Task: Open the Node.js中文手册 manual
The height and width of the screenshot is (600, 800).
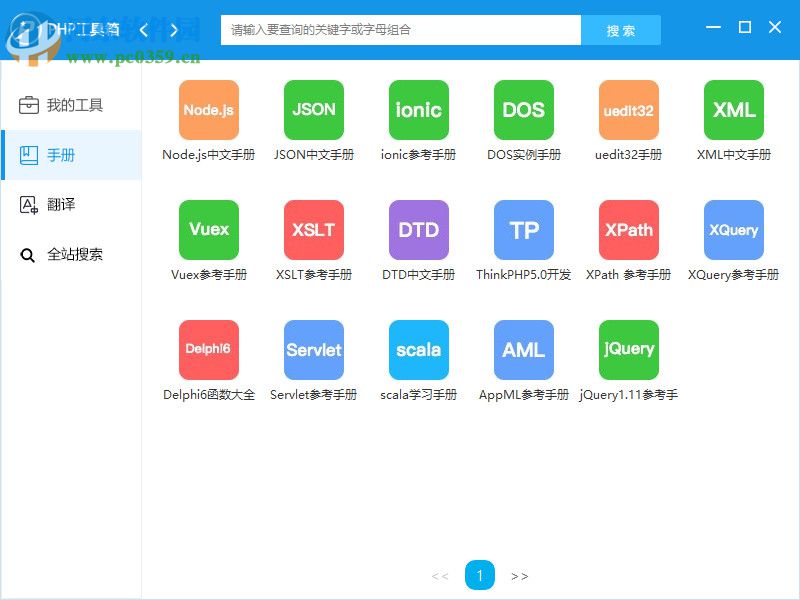Action: pos(208,110)
